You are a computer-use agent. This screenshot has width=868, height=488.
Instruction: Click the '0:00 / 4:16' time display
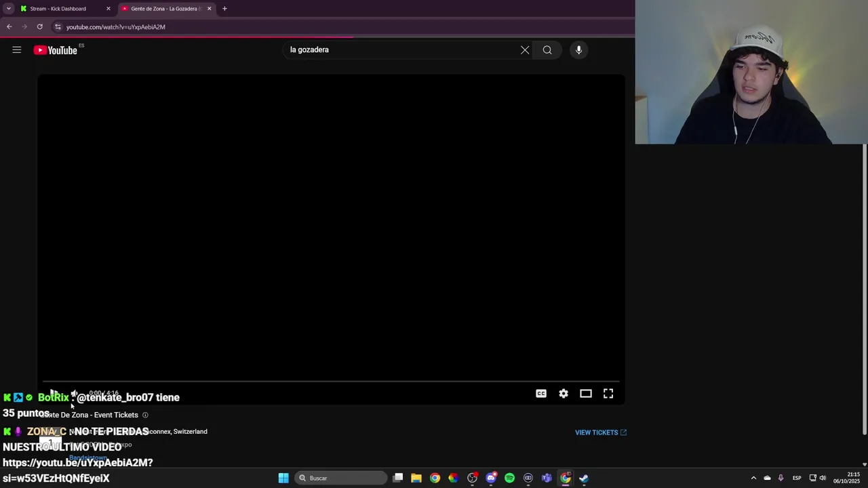point(104,393)
